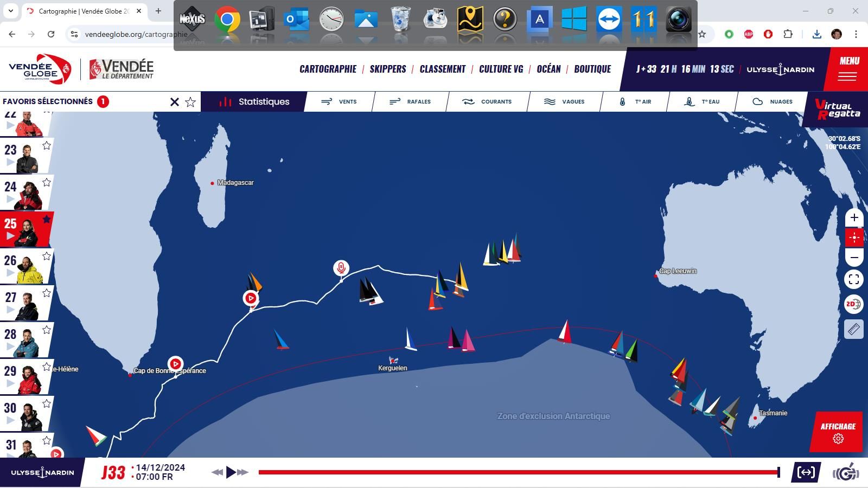Screen dimensions: 868x488
Task: Open CULTURE VG in the navigation menu
Action: coord(501,69)
